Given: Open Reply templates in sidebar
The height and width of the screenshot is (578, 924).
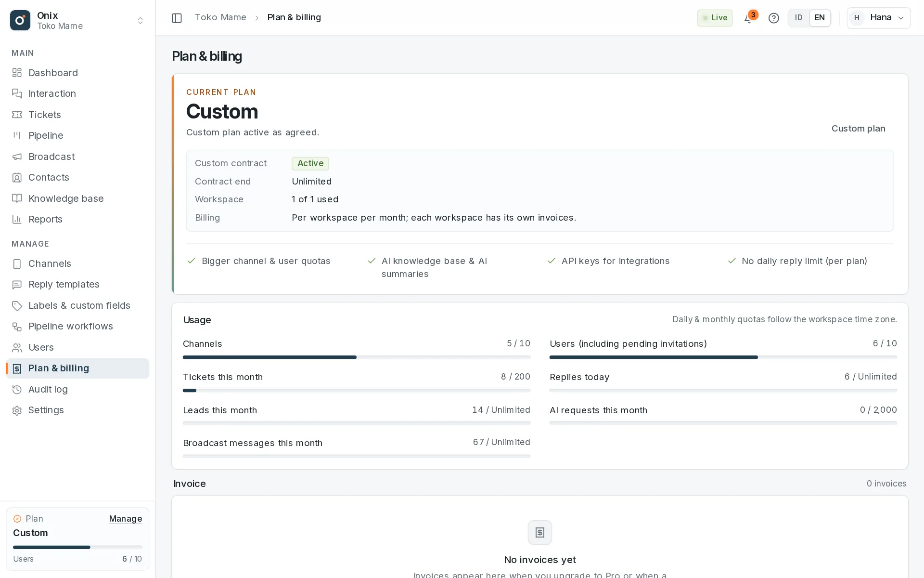Looking at the screenshot, I should point(77,285).
